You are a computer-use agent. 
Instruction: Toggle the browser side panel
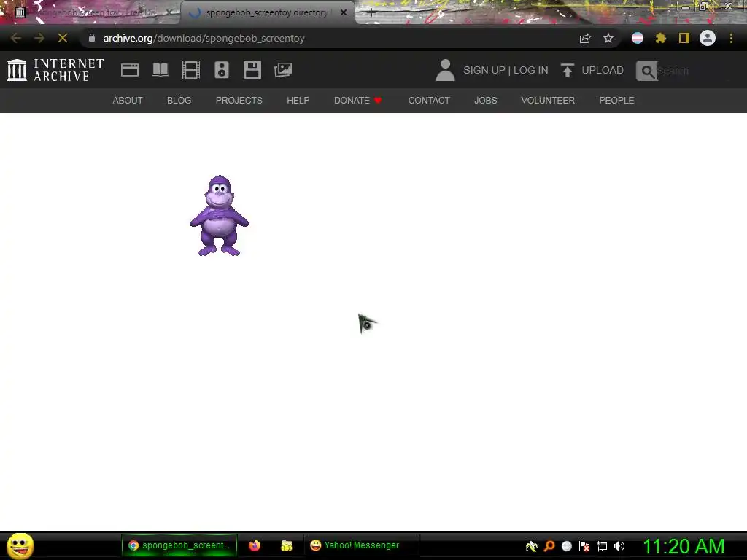[x=684, y=38]
